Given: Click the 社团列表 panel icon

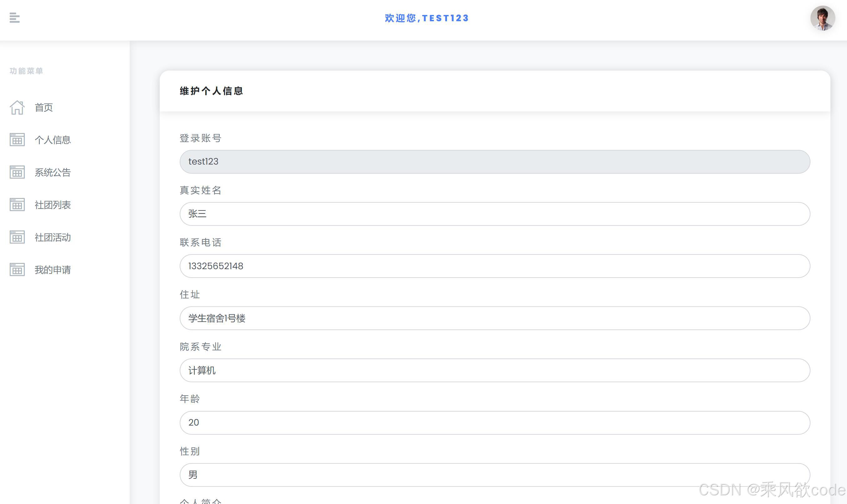Looking at the screenshot, I should click(17, 205).
